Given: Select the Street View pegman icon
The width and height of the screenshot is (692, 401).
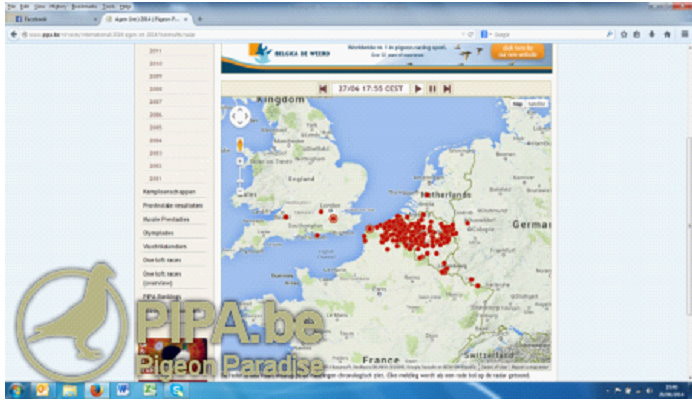Looking at the screenshot, I should point(239,143).
